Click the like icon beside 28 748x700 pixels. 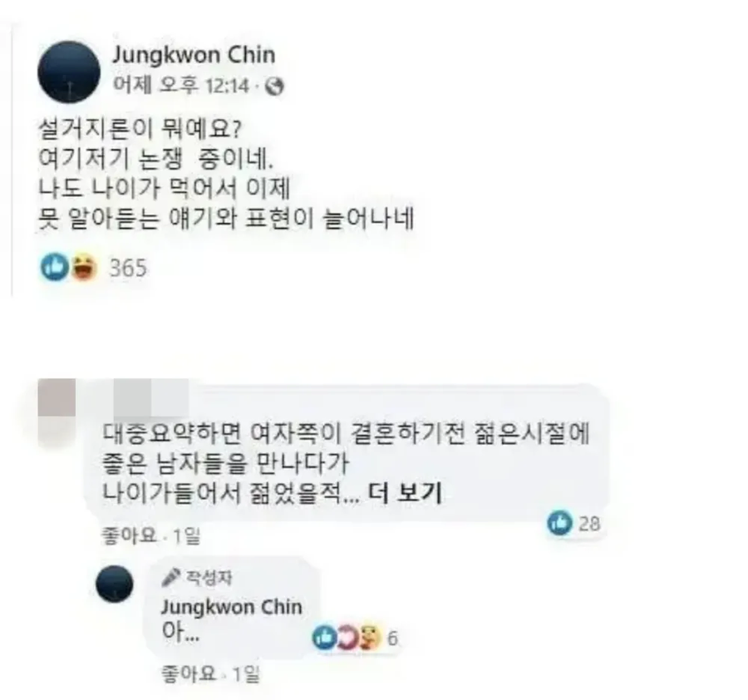click(559, 523)
